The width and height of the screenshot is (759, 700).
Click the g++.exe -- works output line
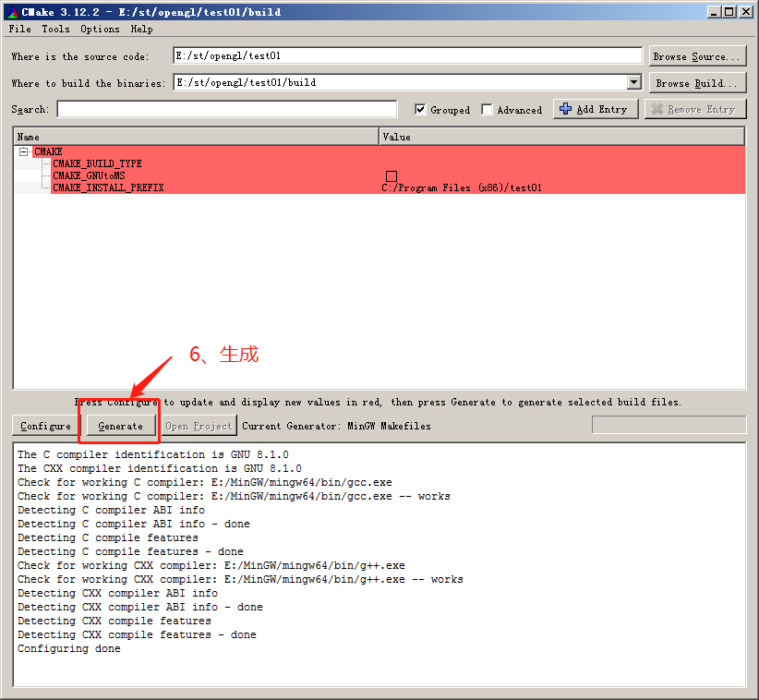pyautogui.click(x=240, y=579)
